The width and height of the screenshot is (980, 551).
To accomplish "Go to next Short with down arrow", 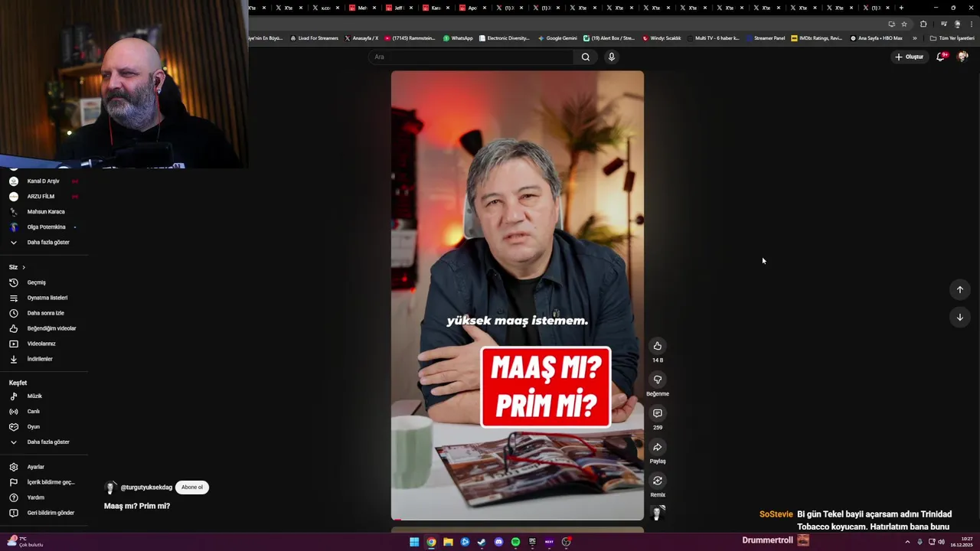I will pyautogui.click(x=959, y=317).
